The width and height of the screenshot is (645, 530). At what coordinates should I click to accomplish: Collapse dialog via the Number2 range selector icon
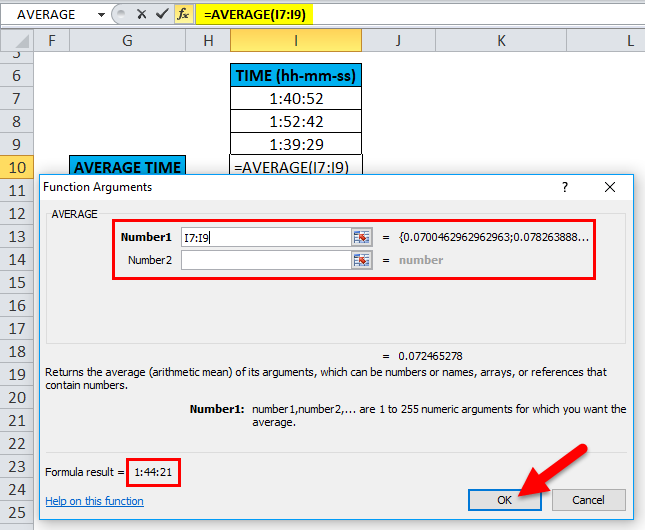(362, 260)
